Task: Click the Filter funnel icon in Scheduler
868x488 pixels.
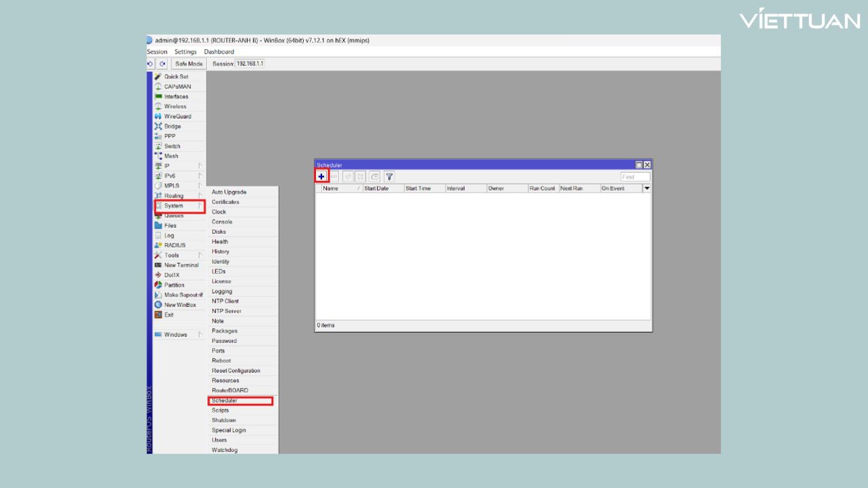Action: [389, 176]
